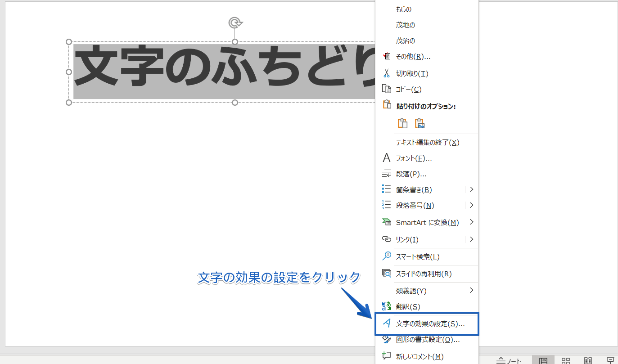The width and height of the screenshot is (618, 364).
Task: Click the text box's left-middle resize handle
Action: (x=69, y=72)
